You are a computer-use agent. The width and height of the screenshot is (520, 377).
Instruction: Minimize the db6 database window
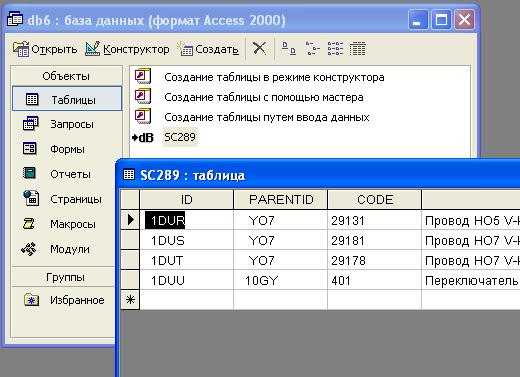click(418, 20)
